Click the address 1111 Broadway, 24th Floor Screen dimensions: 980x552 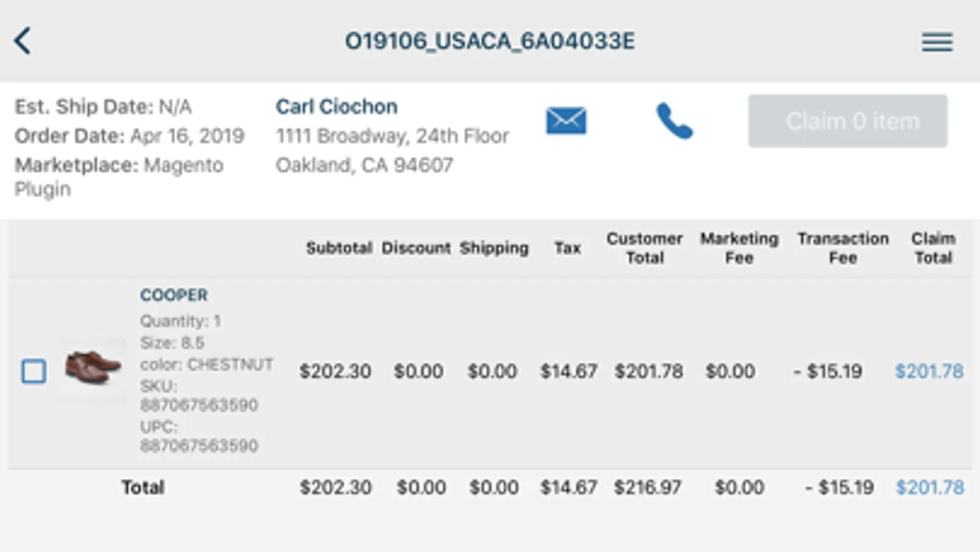point(392,136)
